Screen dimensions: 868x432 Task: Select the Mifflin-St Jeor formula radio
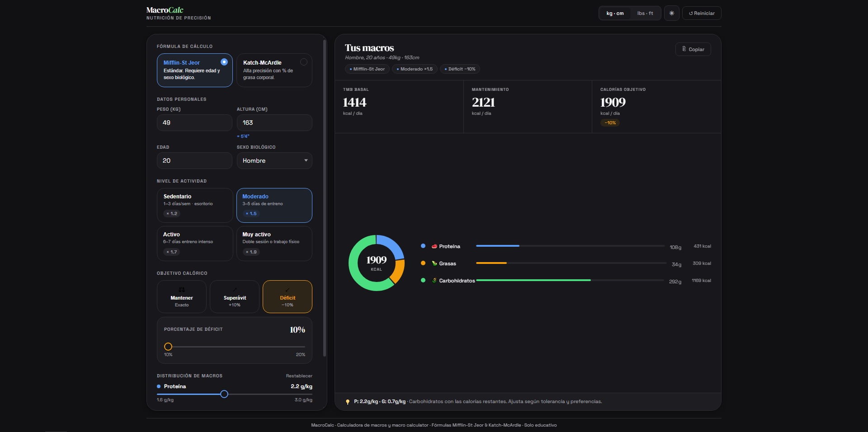[224, 62]
